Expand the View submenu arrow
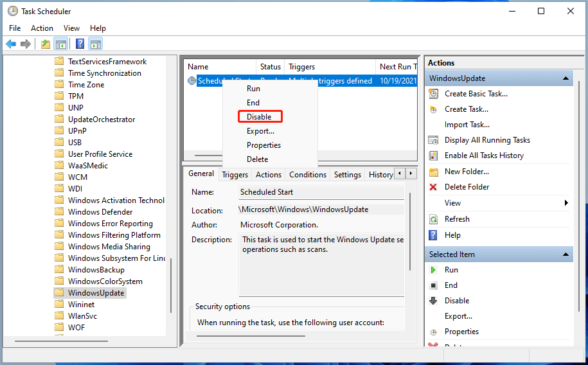The image size is (588, 365). tap(566, 203)
